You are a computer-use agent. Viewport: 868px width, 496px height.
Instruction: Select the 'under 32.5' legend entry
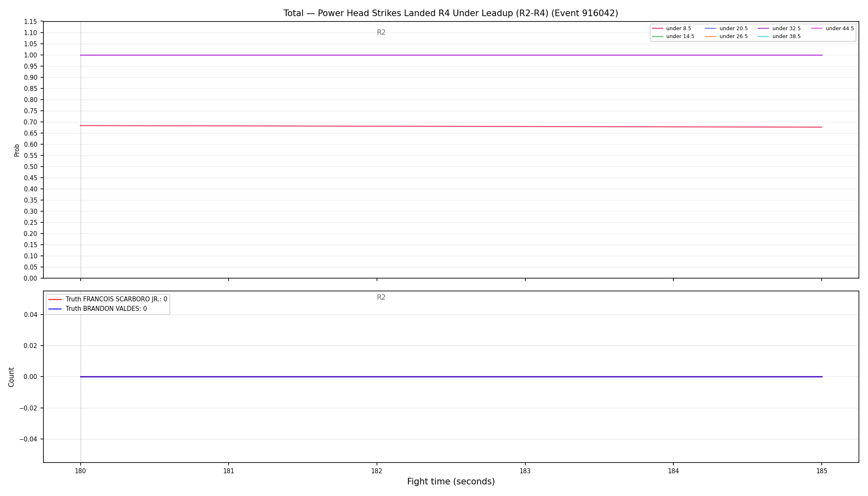779,29
